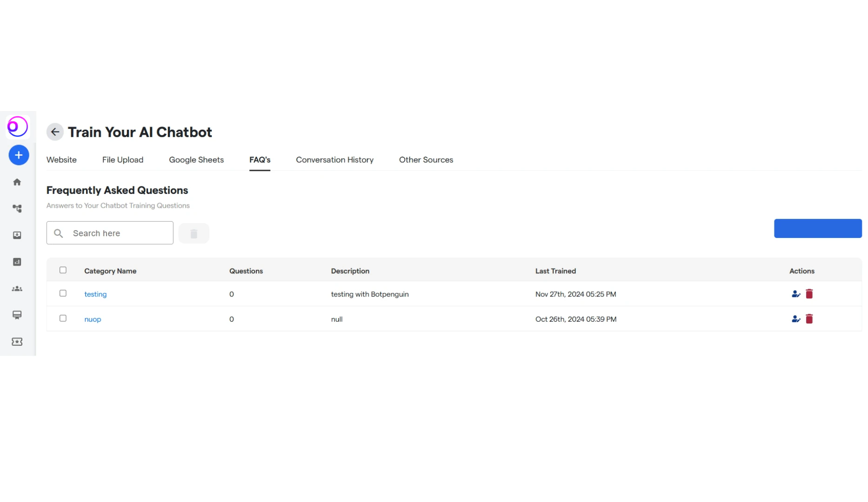Tick the select-all header checkbox
The height and width of the screenshot is (502, 868).
63,270
